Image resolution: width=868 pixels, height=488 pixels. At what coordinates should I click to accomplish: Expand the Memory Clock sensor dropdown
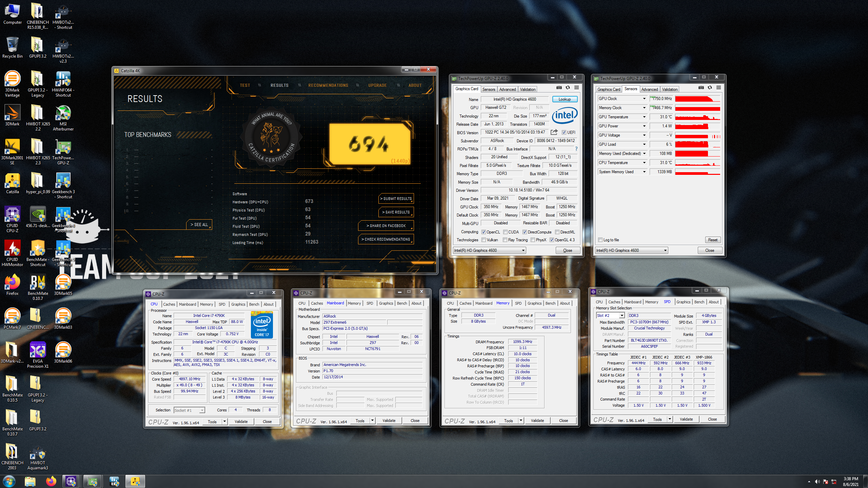(644, 108)
